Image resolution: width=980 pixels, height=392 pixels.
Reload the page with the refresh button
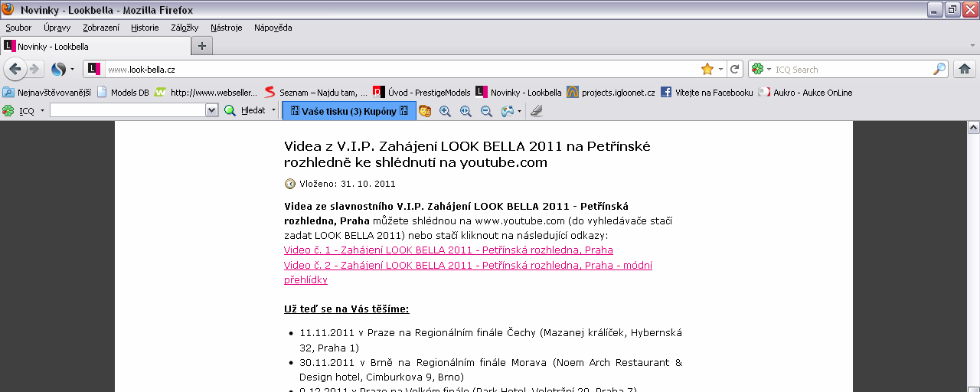pos(735,69)
